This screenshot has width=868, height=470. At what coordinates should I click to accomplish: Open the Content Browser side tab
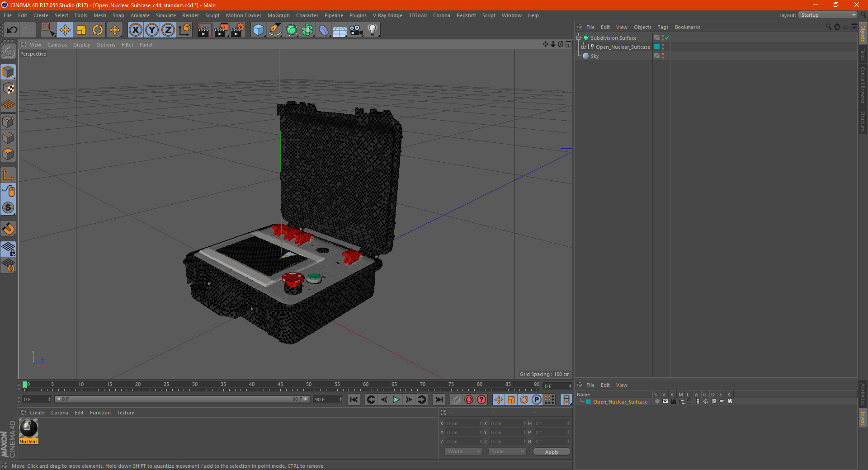[863, 85]
